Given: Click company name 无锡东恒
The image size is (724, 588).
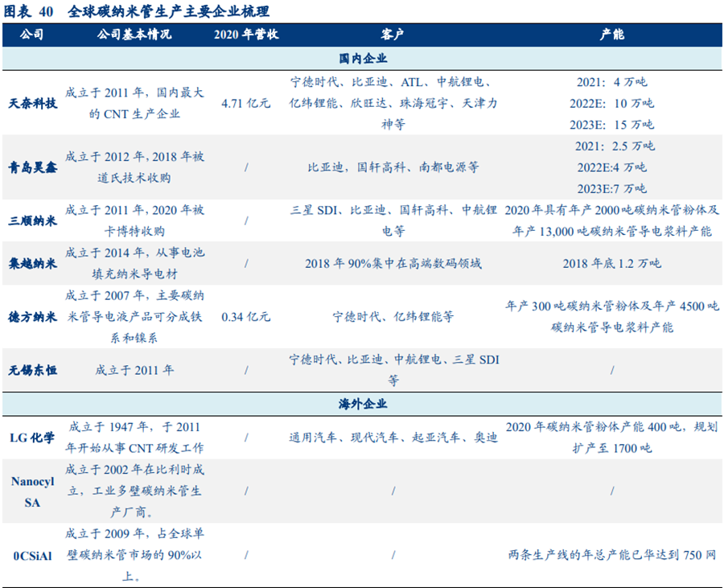Looking at the screenshot, I should click(33, 370).
